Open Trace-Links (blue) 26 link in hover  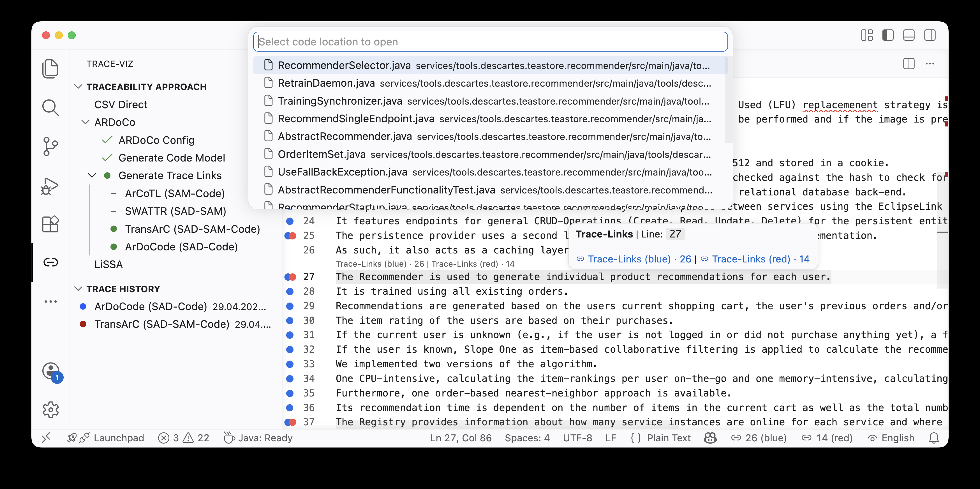(634, 259)
